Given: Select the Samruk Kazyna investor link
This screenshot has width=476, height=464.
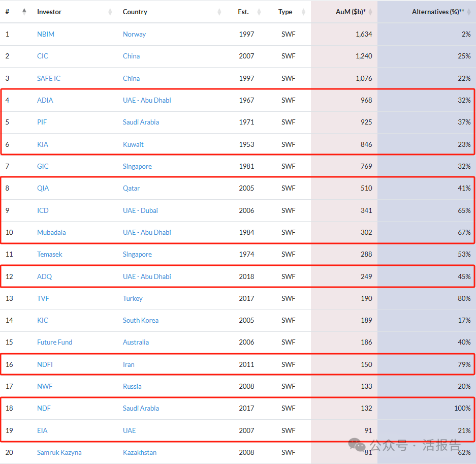Looking at the screenshot, I should [59, 452].
